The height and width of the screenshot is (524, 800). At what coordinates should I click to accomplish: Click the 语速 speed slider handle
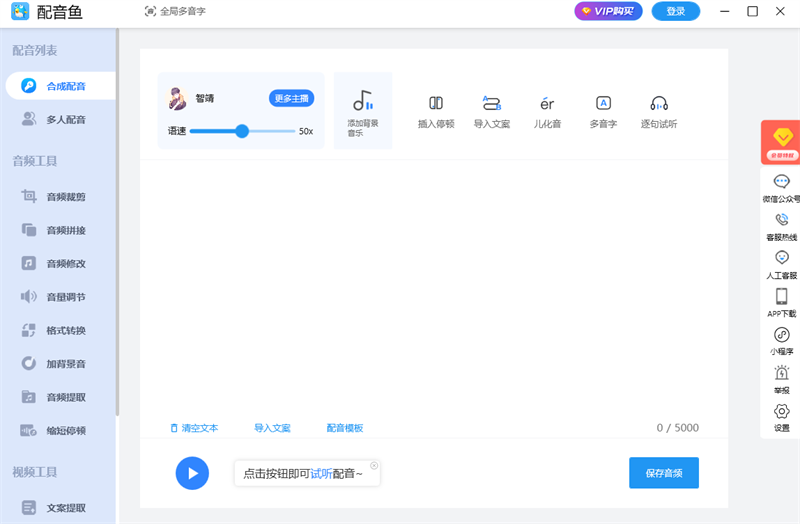pos(242,131)
